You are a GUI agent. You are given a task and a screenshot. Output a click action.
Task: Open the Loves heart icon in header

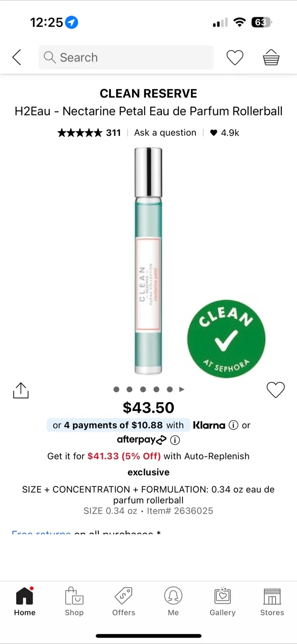[x=235, y=57]
